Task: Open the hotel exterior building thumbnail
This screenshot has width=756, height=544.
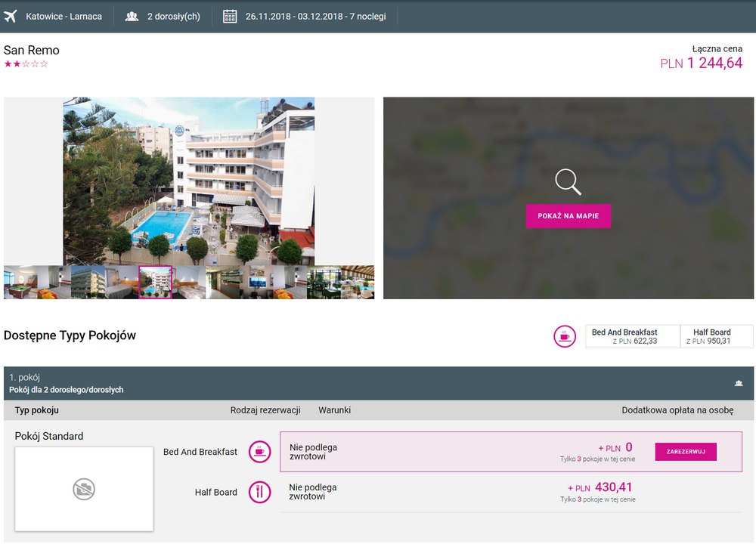Action: [x=88, y=283]
